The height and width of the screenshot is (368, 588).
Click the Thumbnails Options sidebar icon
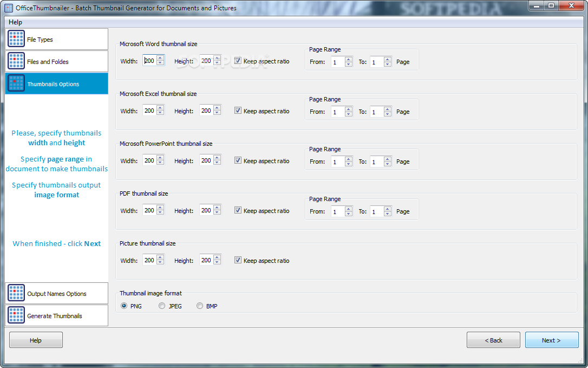pyautogui.click(x=16, y=83)
